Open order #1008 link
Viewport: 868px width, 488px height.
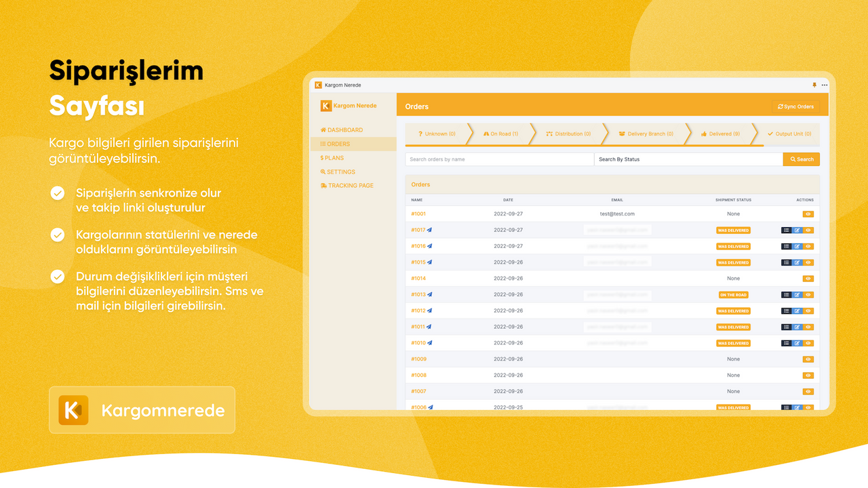click(418, 375)
